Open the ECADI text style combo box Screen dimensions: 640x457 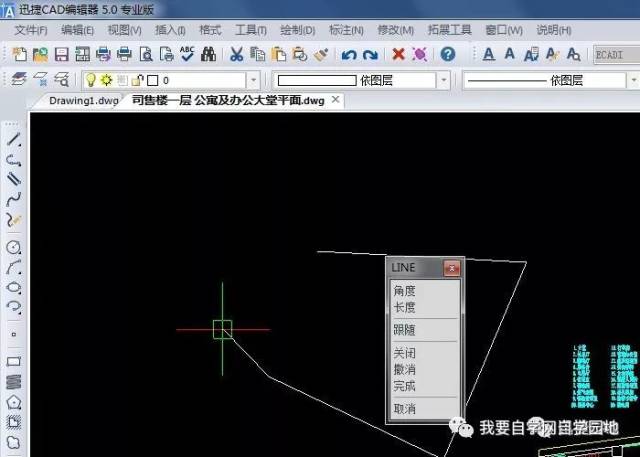pos(616,54)
